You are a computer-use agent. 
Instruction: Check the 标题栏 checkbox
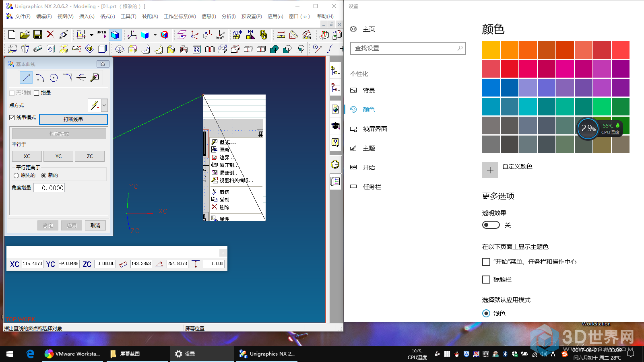[x=486, y=280]
